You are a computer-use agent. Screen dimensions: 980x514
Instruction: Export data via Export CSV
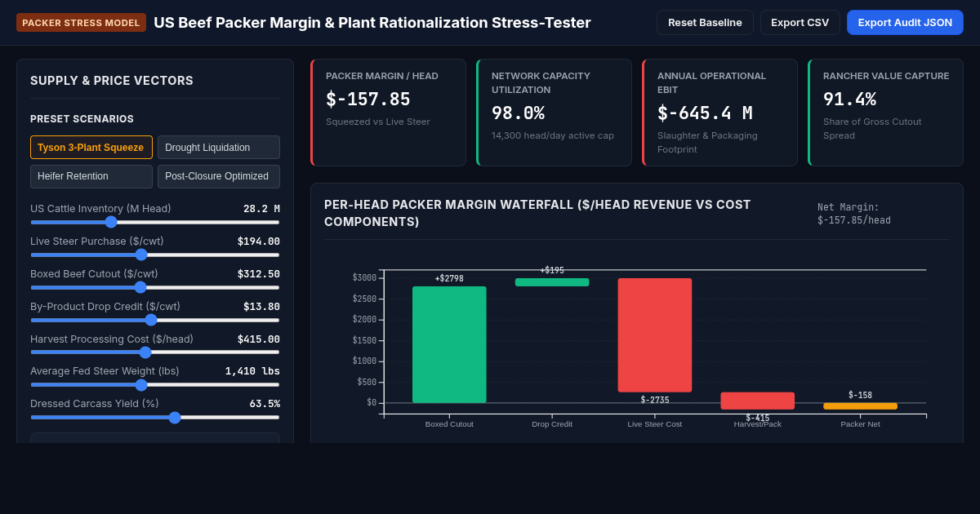800,23
